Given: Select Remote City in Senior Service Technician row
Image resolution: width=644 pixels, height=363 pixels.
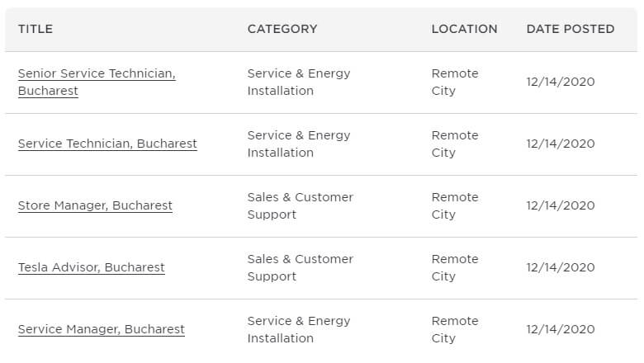Looking at the screenshot, I should 455,82.
